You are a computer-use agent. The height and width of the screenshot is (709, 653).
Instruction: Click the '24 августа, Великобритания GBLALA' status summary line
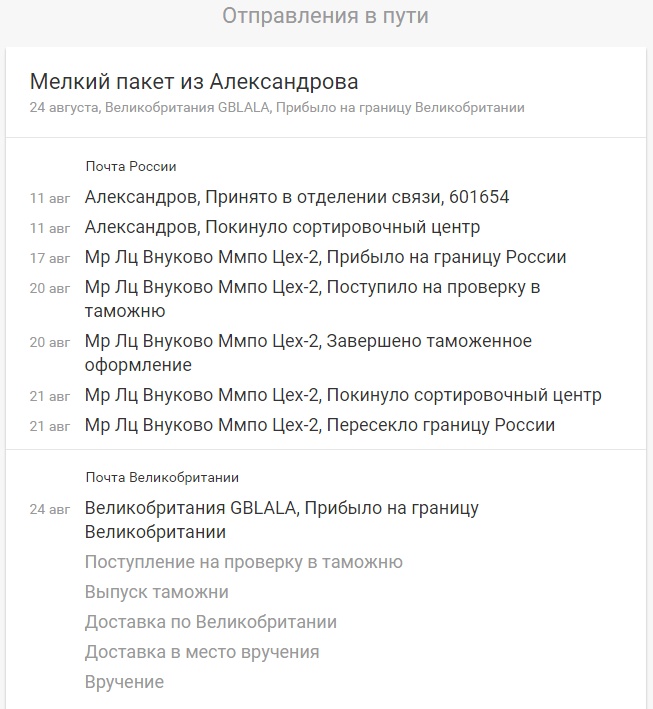[x=277, y=108]
